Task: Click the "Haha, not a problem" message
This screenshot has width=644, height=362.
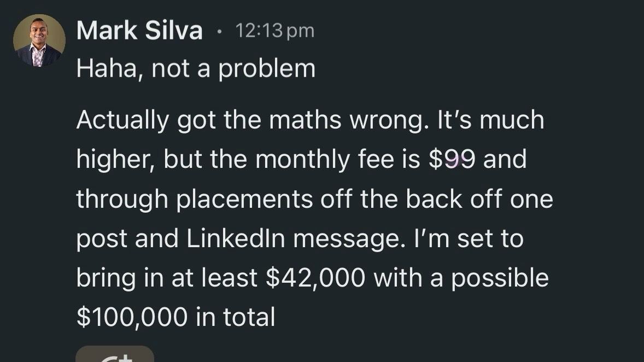Action: point(196,69)
